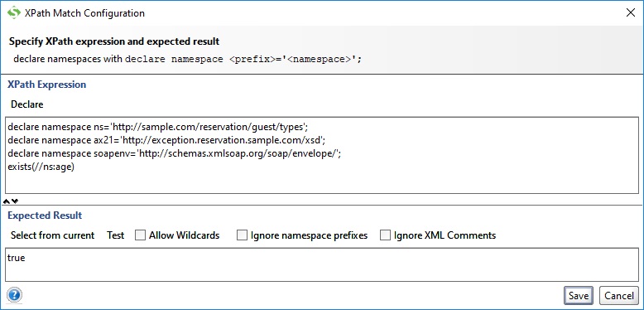Click the exists(//ns:age) expression line
The image size is (644, 310).
(41, 167)
